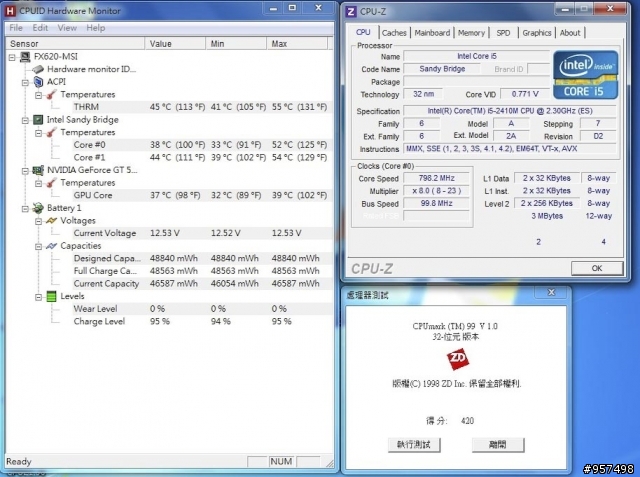Collapse the Battery 1 node
The image size is (640, 477).
click(x=25, y=209)
